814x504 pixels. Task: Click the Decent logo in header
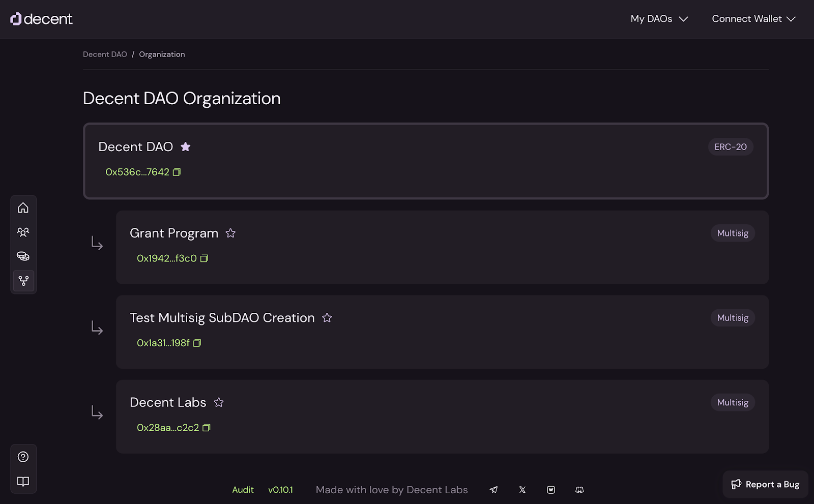(41, 19)
